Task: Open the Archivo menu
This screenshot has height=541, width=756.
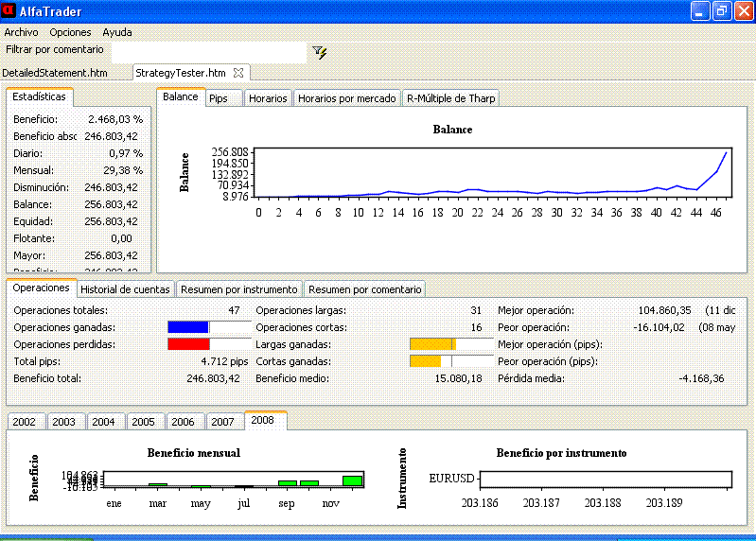Action: pyautogui.click(x=22, y=32)
